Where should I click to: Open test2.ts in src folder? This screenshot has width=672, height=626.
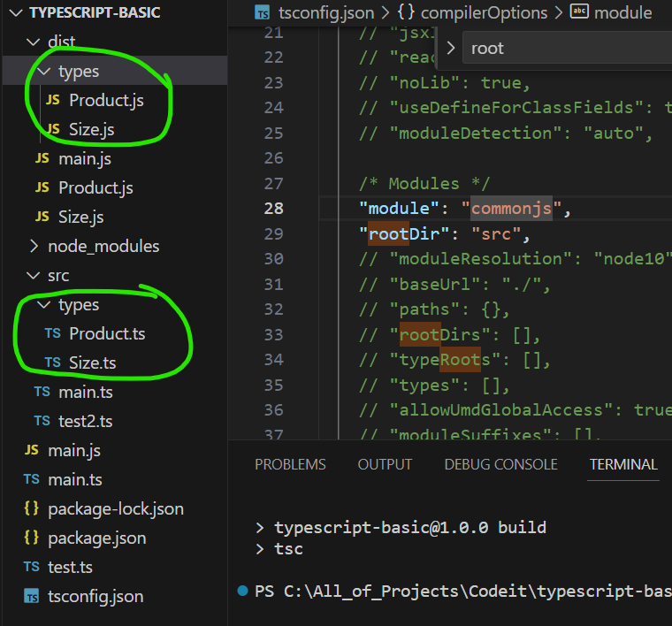pos(86,421)
